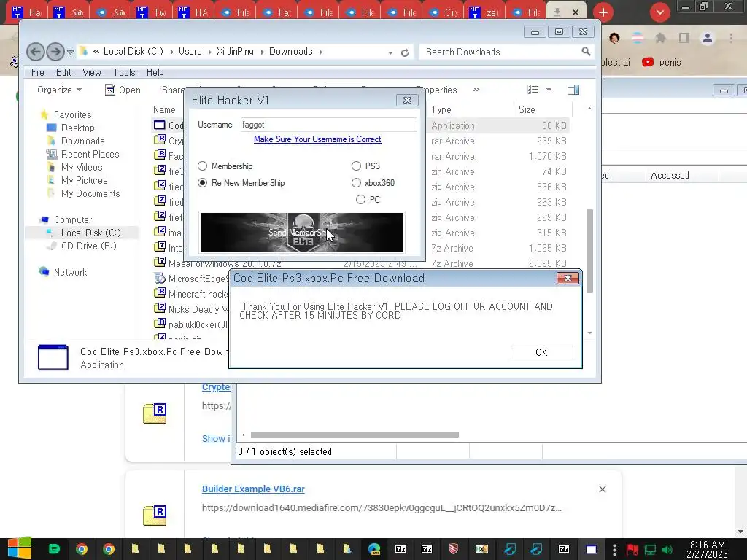Select the MicrosoftEdgeS installer icon
This screenshot has width=747, height=560.
coord(159,278)
